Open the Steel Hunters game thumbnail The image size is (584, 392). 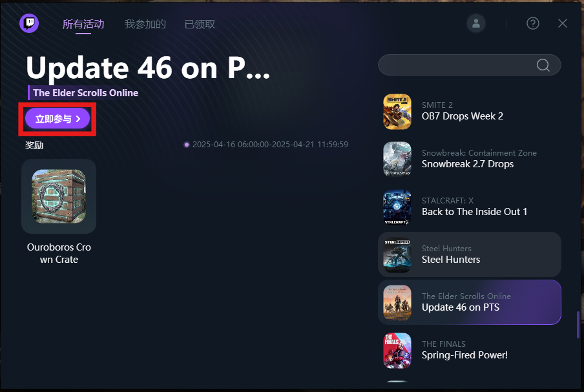tap(397, 255)
